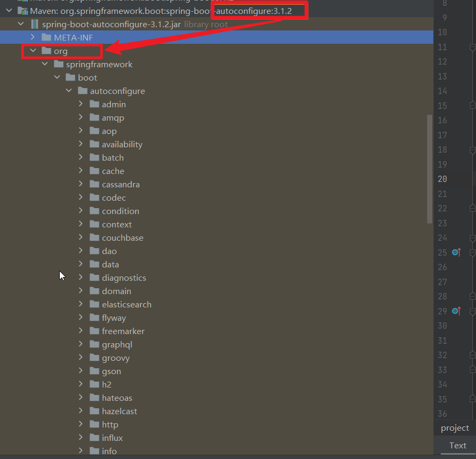Switch to the Text tab

click(457, 445)
